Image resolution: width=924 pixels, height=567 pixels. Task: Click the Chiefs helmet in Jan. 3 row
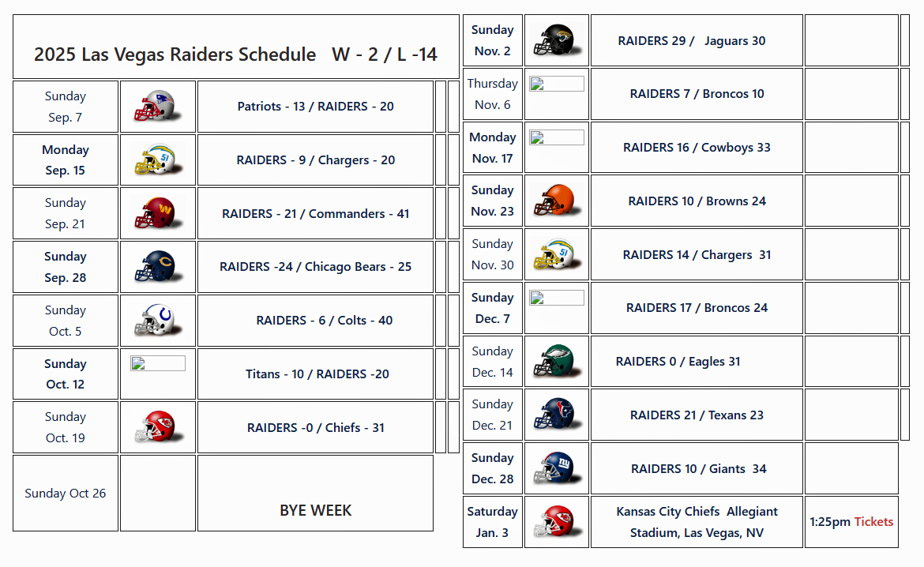[x=555, y=522]
